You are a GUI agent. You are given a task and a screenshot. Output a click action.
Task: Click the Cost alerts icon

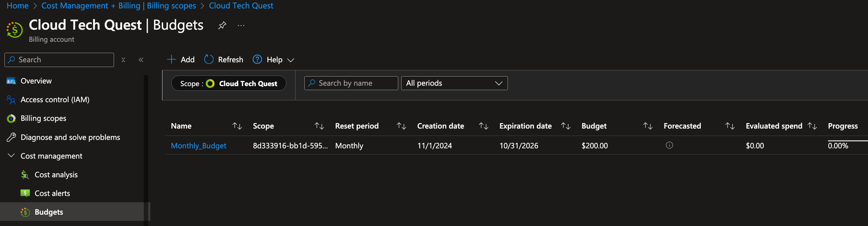[25, 193]
